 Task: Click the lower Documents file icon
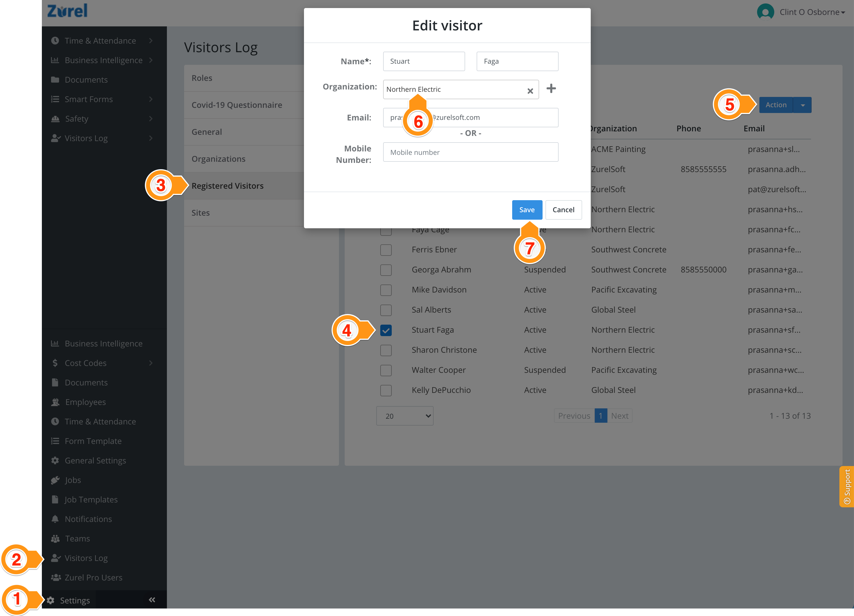pyautogui.click(x=55, y=382)
